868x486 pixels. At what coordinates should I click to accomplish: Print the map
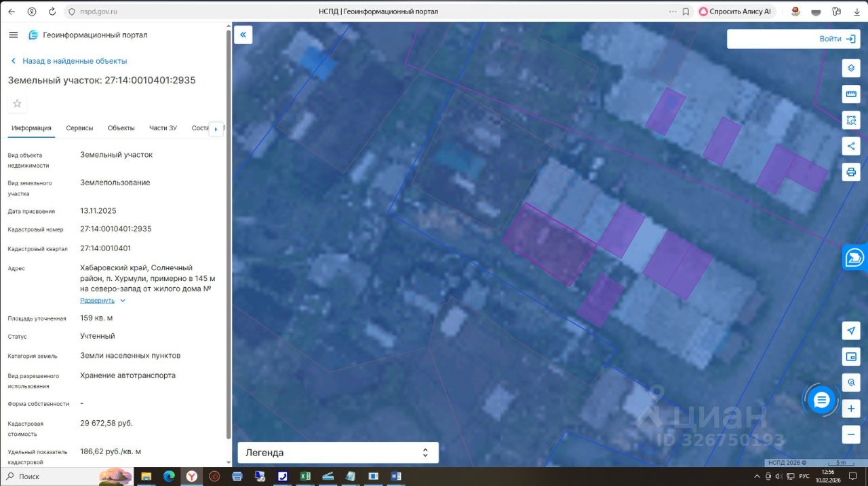(851, 172)
